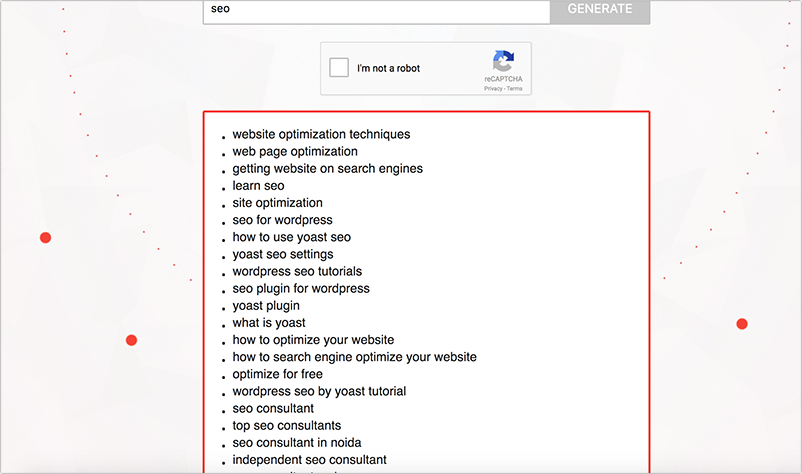Click the GENERATE button
The height and width of the screenshot is (474, 802).
click(600, 11)
